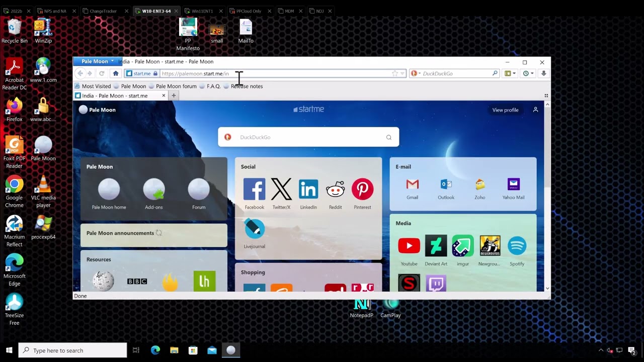Viewport: 644px width, 362px height.
Task: Switch to the ChangeTracker session tab
Action: (x=103, y=11)
